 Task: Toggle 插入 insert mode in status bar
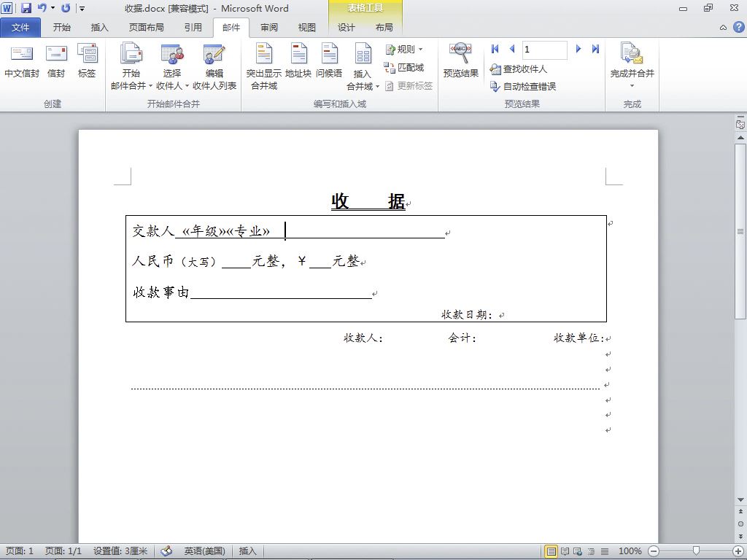pos(247,551)
